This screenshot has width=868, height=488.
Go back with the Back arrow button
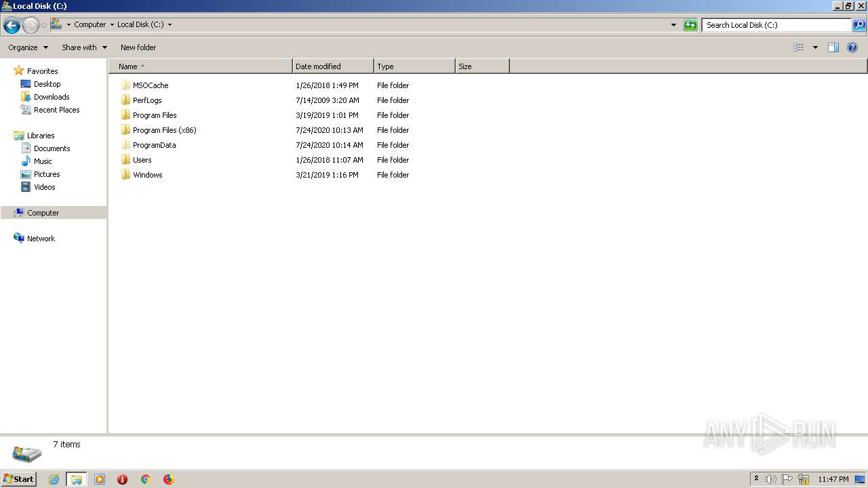(12, 26)
